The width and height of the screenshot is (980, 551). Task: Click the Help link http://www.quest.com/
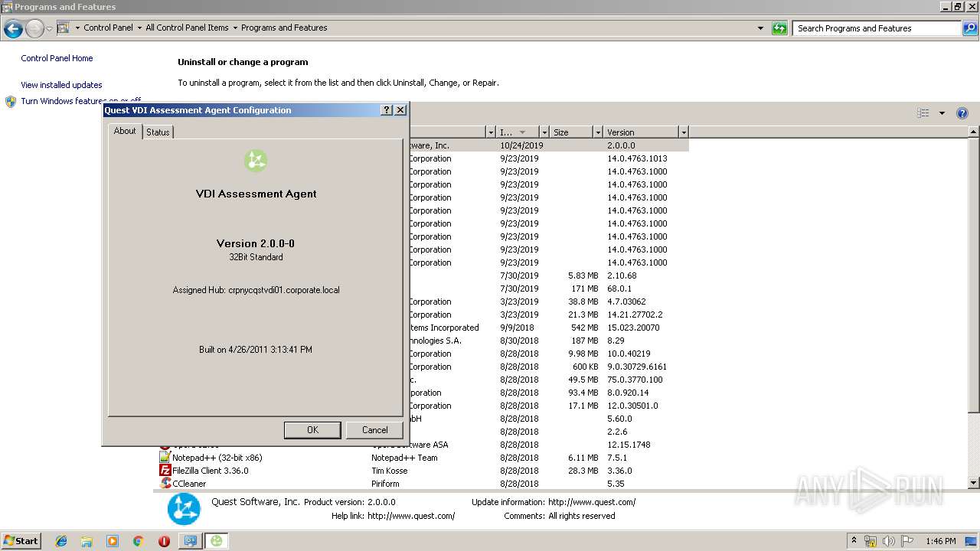411,516
